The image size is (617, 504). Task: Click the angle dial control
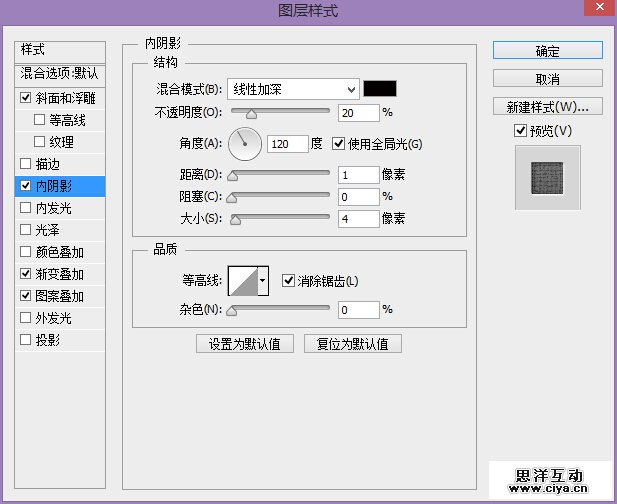pyautogui.click(x=245, y=144)
